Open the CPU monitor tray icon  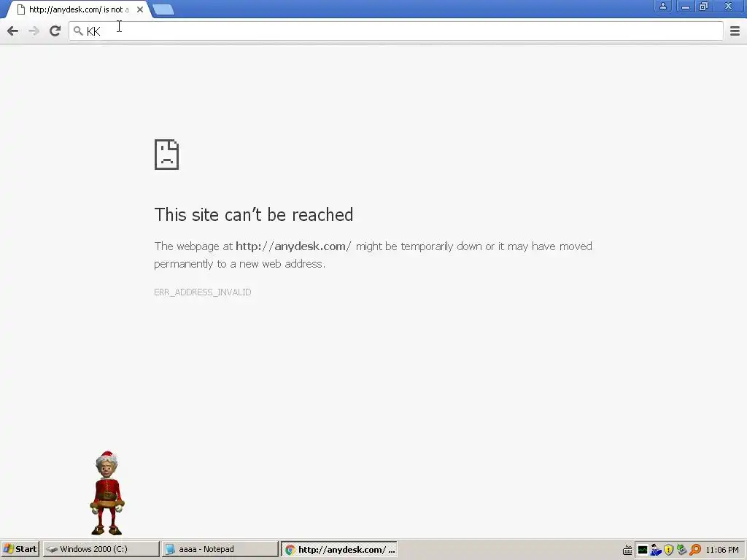pyautogui.click(x=643, y=550)
